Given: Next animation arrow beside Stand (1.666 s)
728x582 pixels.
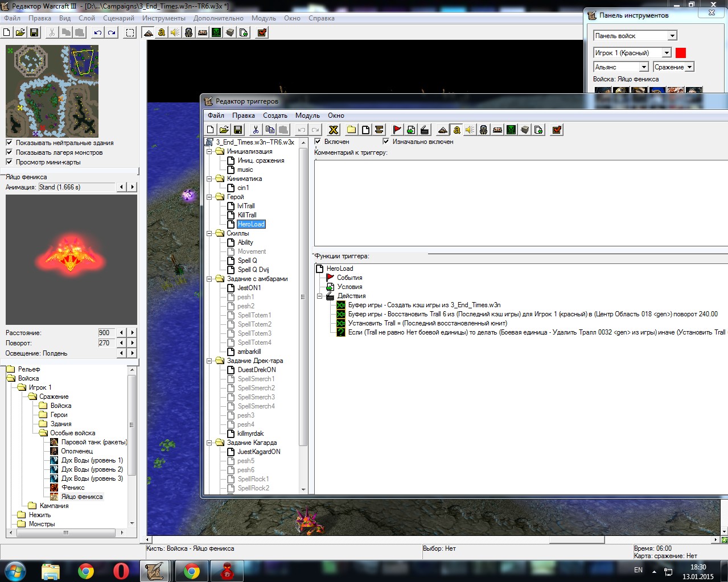Looking at the screenshot, I should click(132, 187).
